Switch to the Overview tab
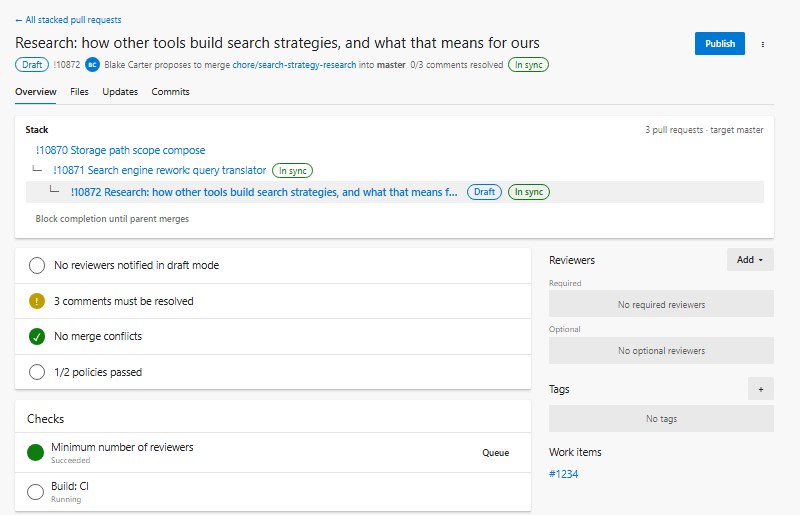Viewport: 800px width, 515px height. 36,92
